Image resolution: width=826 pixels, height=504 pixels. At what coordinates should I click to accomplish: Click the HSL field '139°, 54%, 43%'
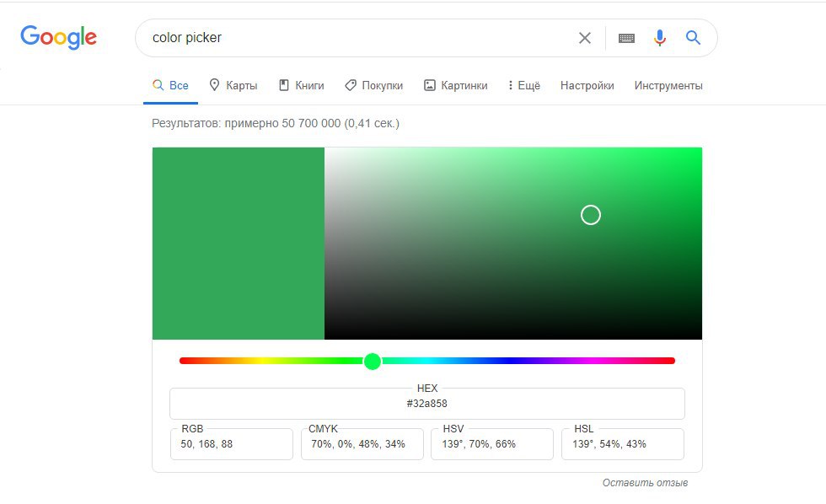click(623, 444)
